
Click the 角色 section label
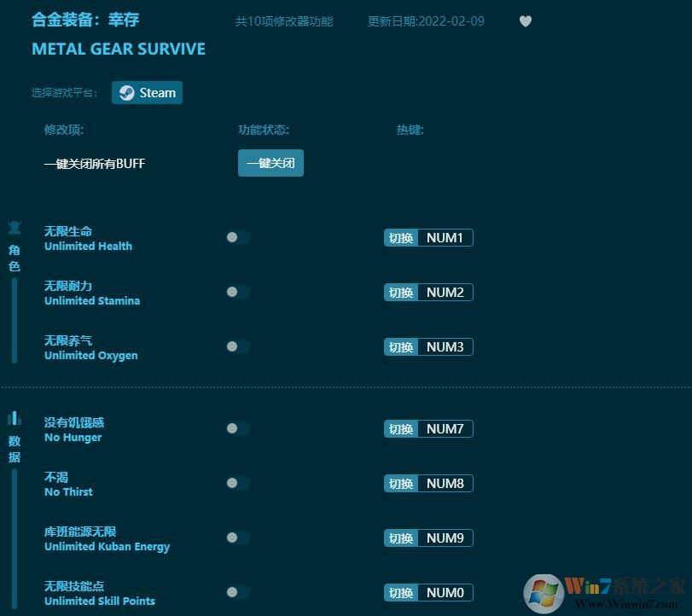click(15, 259)
